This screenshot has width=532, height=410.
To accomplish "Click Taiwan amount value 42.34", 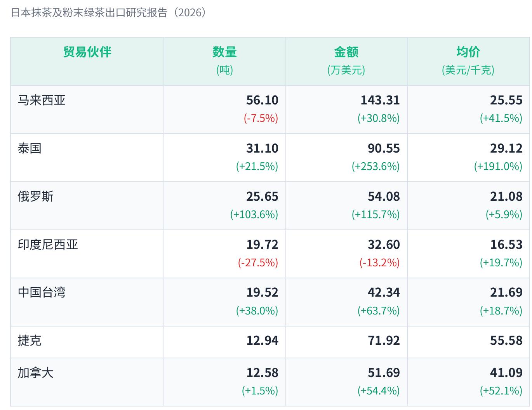I will pos(384,292).
